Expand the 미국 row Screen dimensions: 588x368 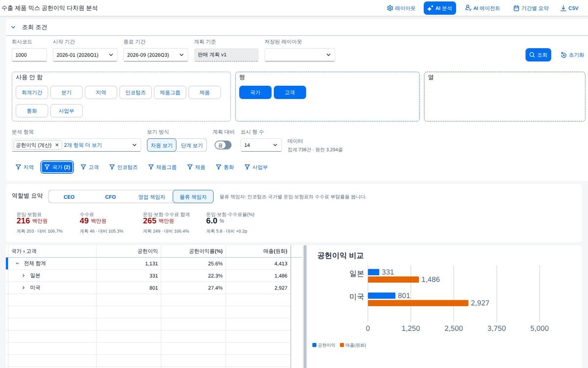(24, 288)
